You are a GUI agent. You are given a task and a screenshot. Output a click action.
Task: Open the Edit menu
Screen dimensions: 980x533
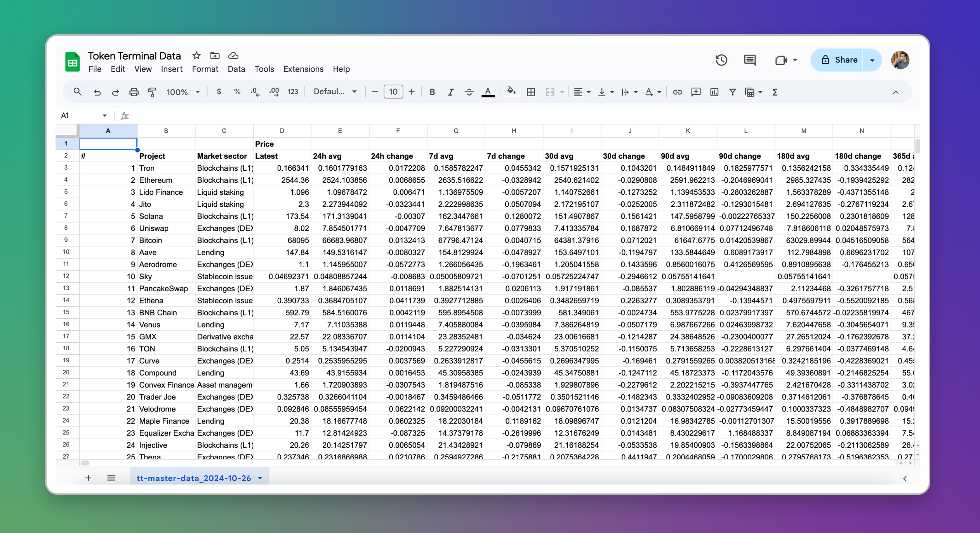(118, 69)
